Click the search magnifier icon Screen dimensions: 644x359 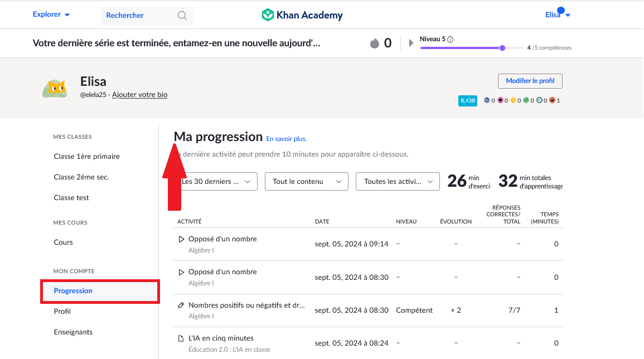[x=182, y=16]
